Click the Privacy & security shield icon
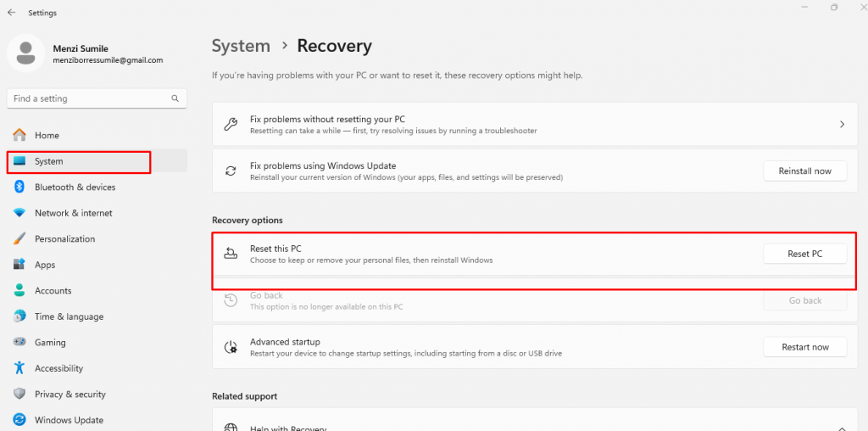This screenshot has height=431, width=868. [19, 394]
